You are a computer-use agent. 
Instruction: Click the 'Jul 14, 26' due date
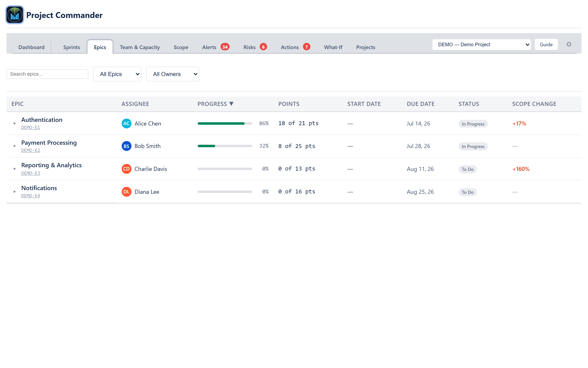418,124
